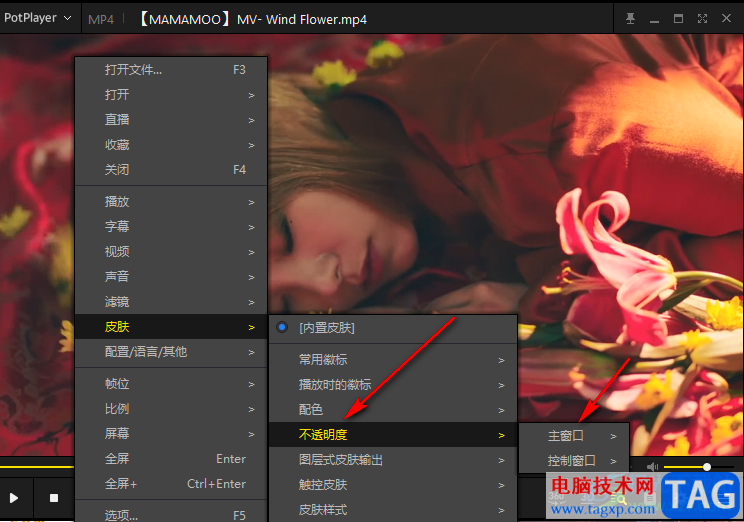Adjust the volume slider handle
Viewport: 744px width, 522px height.
click(x=707, y=467)
